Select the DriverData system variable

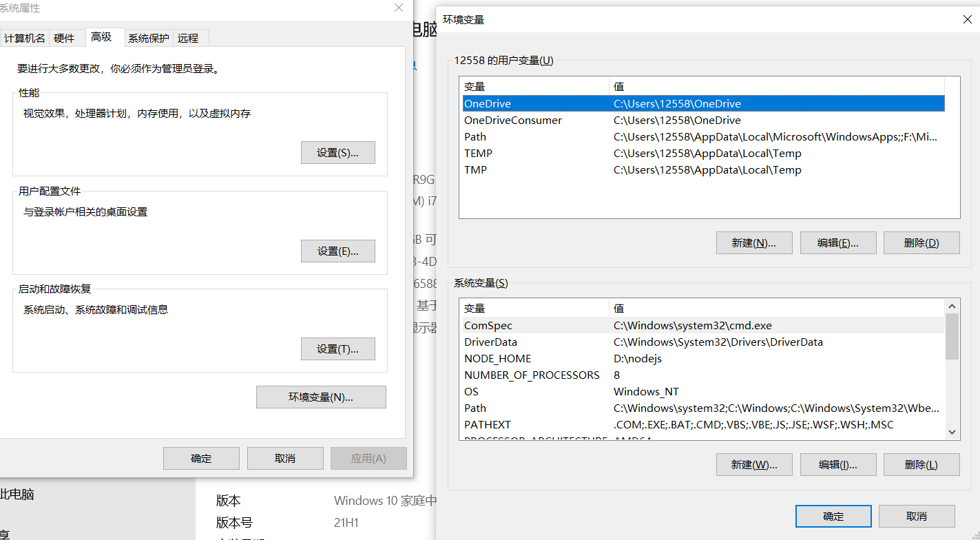[703, 342]
